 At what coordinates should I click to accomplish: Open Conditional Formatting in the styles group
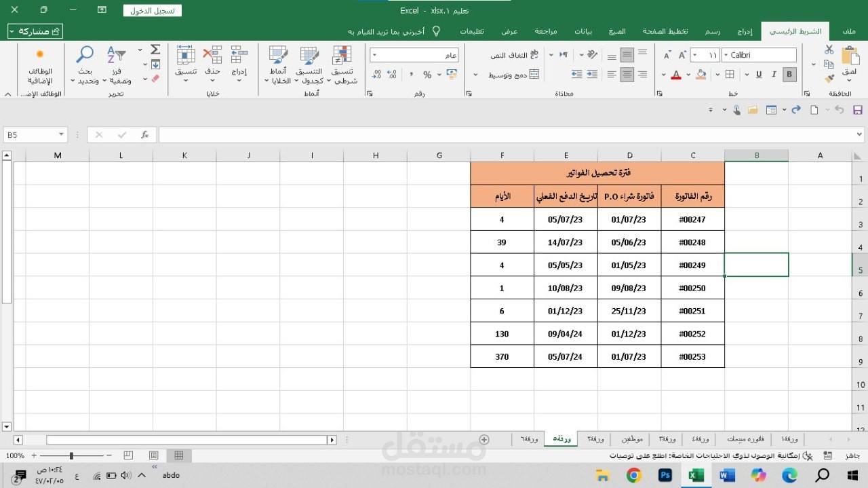pyautogui.click(x=342, y=65)
